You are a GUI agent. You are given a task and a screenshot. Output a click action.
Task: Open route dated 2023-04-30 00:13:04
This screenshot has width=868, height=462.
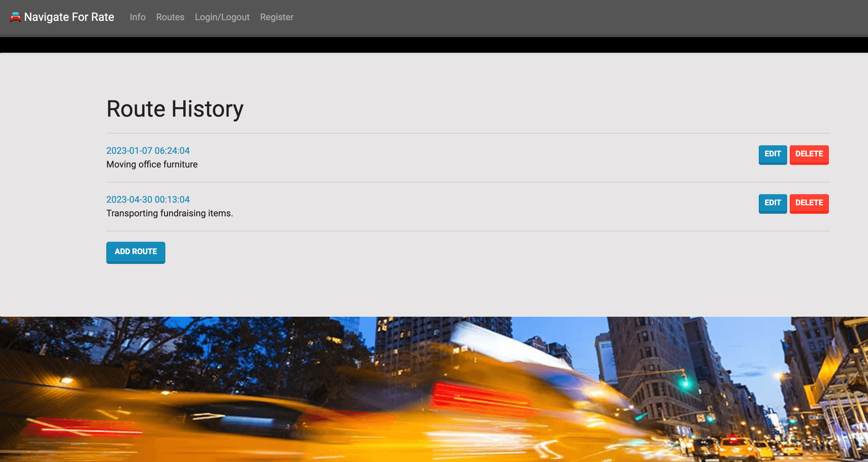tap(148, 199)
